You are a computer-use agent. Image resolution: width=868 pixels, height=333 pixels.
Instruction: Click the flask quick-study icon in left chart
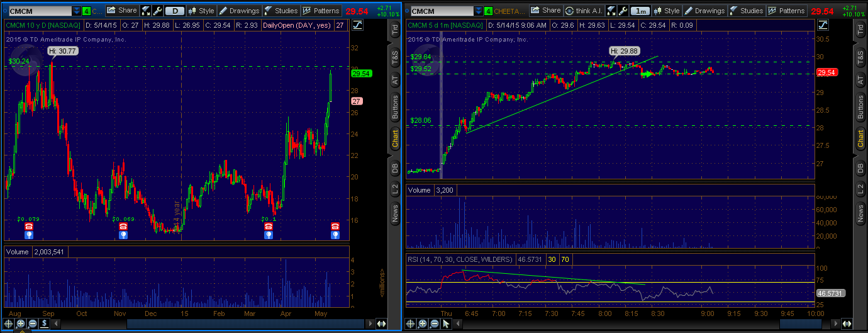point(146,11)
